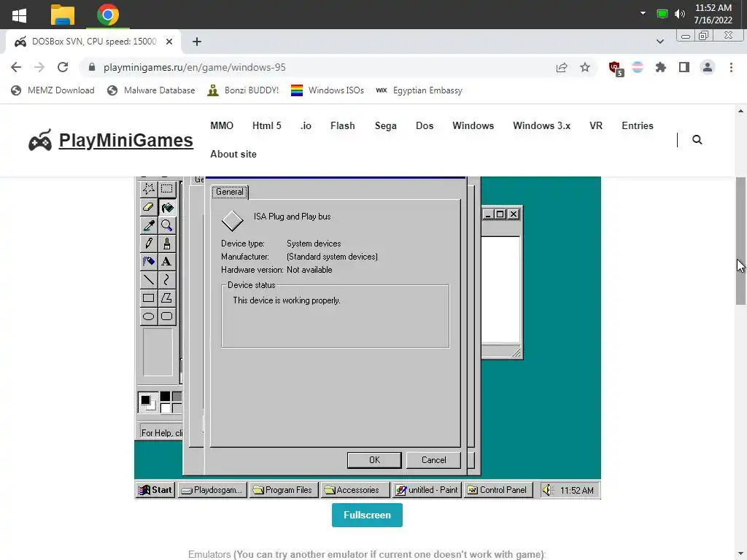The height and width of the screenshot is (560, 747).
Task: Click the Windows 95 tray volume speaker icon
Action: 547,489
